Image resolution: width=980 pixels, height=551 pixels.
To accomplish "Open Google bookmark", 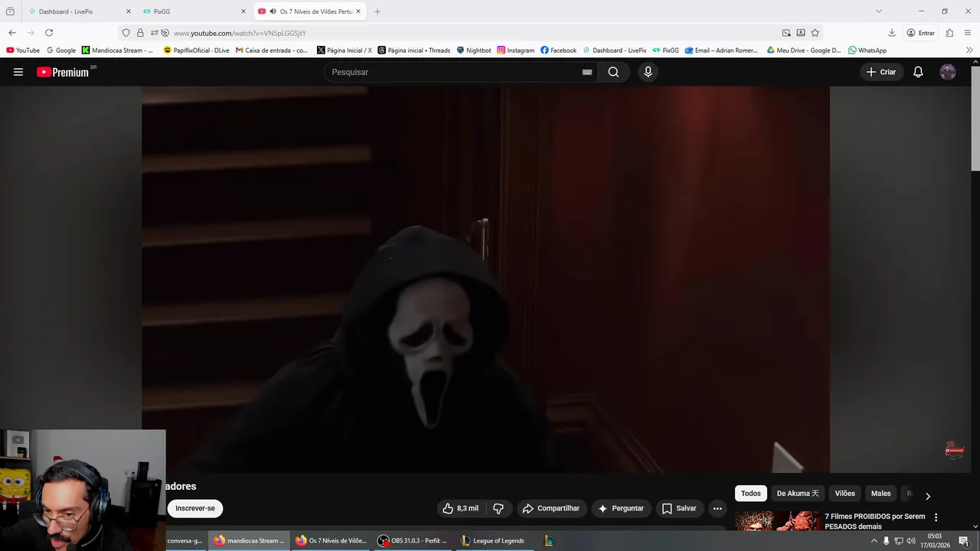I will click(x=61, y=51).
